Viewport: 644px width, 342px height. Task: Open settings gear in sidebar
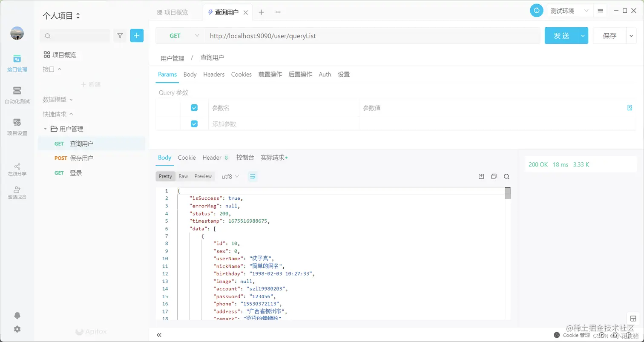(17, 329)
